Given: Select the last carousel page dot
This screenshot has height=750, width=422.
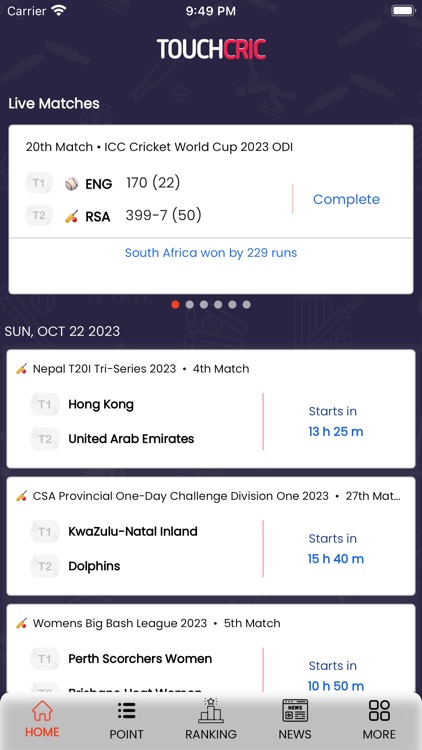Looking at the screenshot, I should coord(246,304).
